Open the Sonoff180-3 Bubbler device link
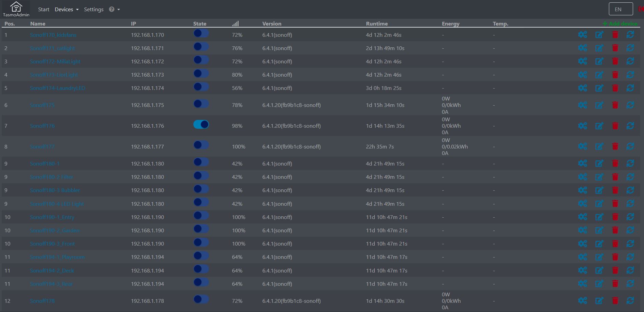The height and width of the screenshot is (312, 644). [x=55, y=190]
